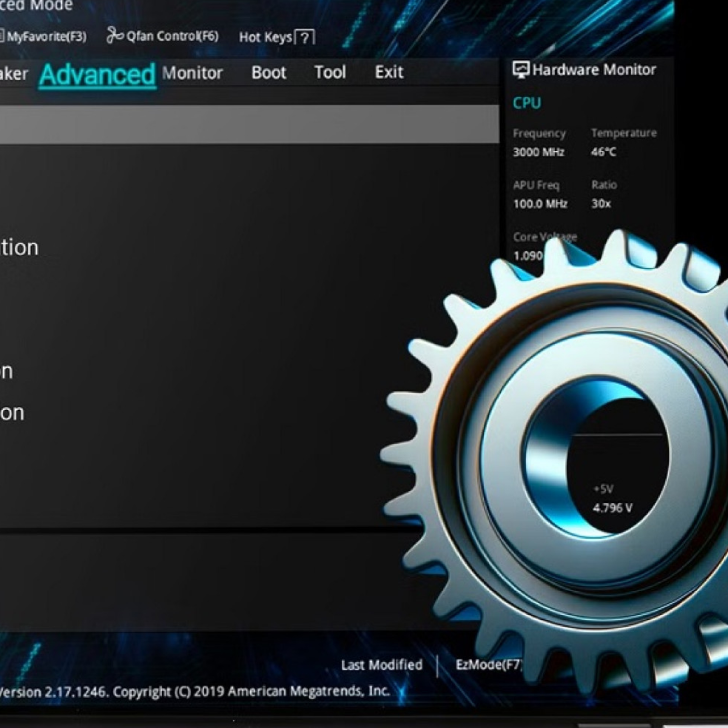The width and height of the screenshot is (728, 728).
Task: Open Qfan Control(F6)
Action: click(x=172, y=36)
